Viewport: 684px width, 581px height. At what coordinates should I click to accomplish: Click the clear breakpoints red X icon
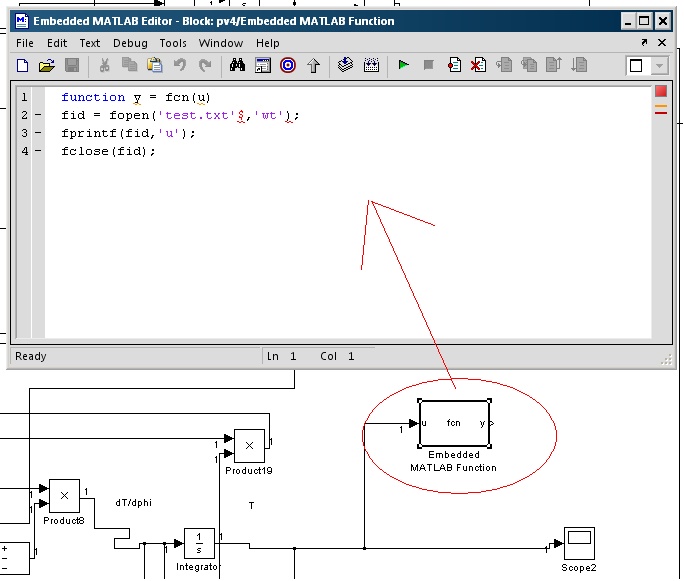coord(479,66)
